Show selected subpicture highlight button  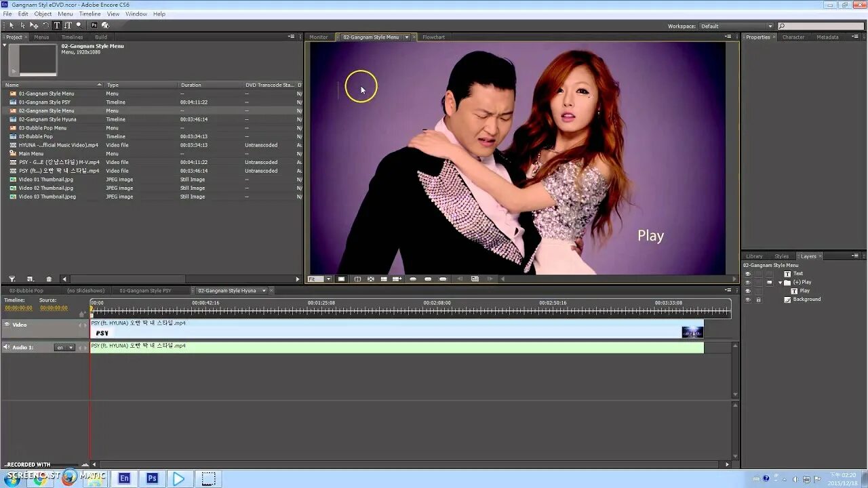coord(428,279)
